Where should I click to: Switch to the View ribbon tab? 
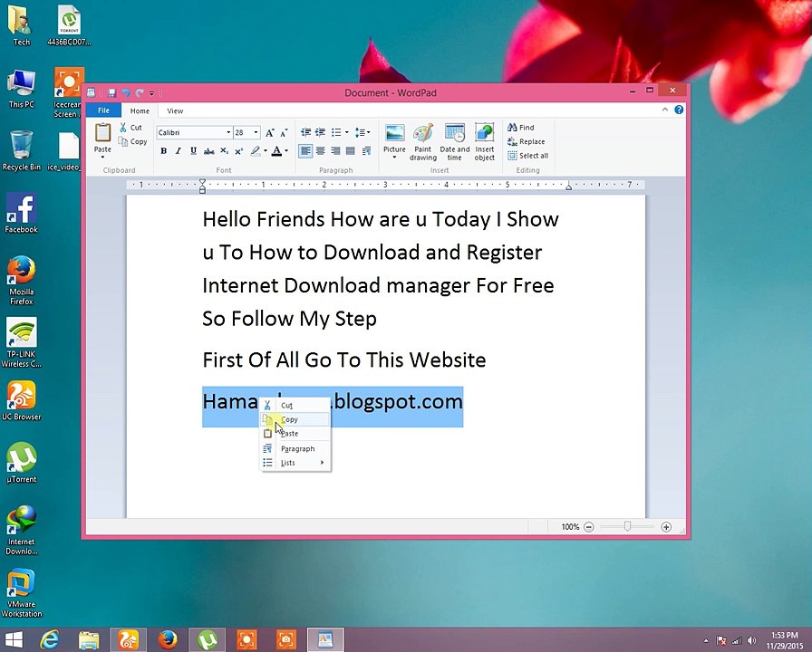(175, 110)
